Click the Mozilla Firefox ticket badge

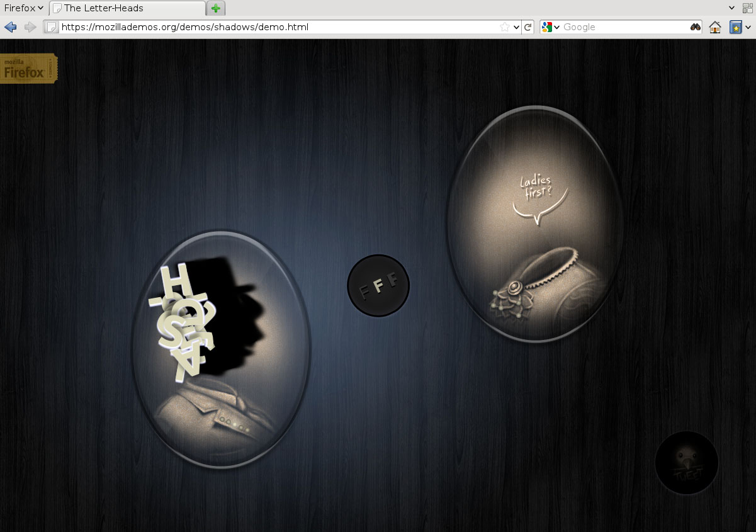click(x=28, y=69)
